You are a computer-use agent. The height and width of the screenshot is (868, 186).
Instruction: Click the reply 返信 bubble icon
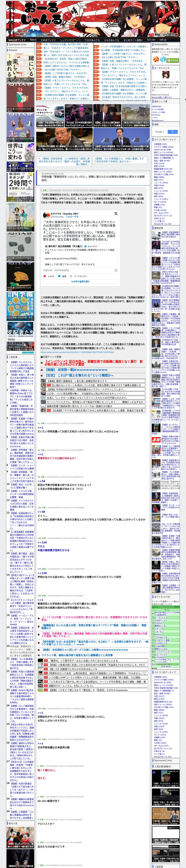(60, 276)
